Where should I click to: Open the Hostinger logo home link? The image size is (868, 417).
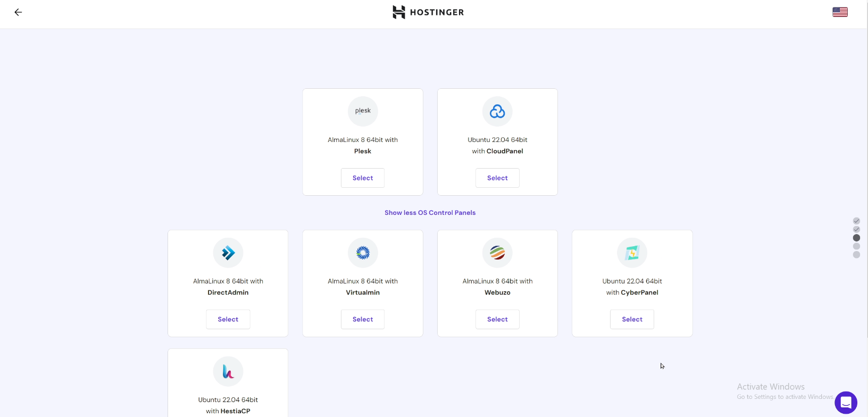click(x=428, y=12)
